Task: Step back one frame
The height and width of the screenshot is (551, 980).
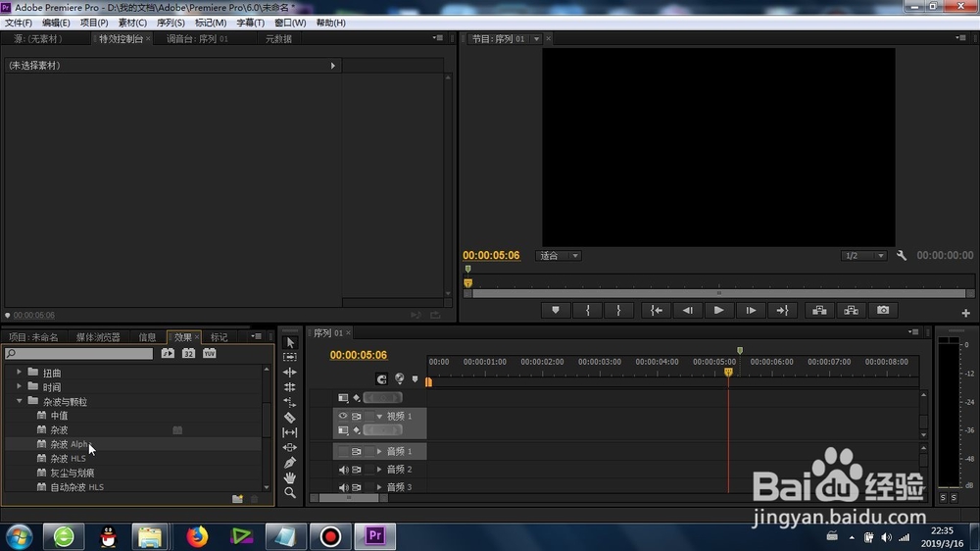Action: [688, 310]
